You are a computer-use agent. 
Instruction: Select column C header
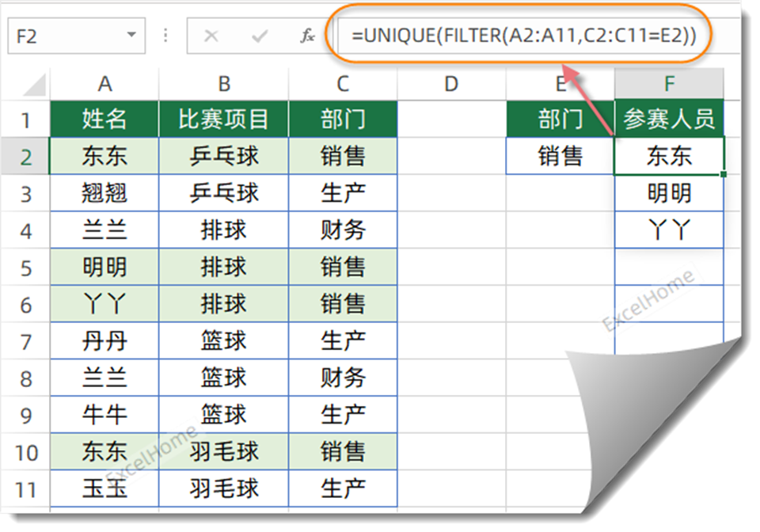[x=343, y=84]
